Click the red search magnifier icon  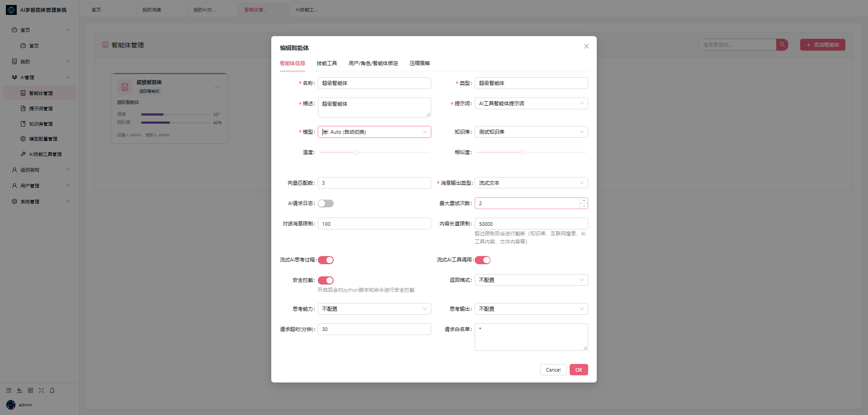coord(782,45)
